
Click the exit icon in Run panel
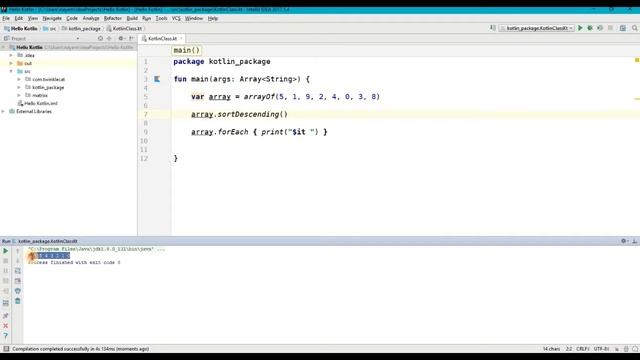[6, 291]
